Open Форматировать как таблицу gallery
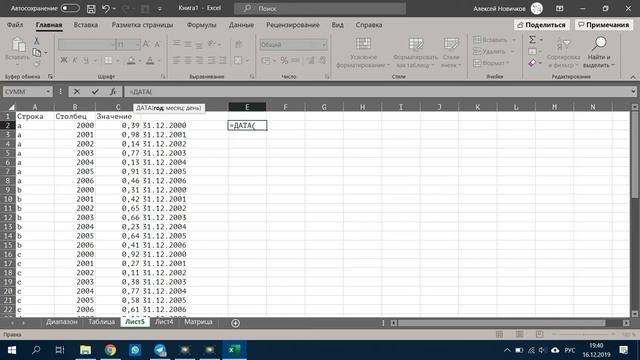This screenshot has height=360, width=640. pyautogui.click(x=415, y=52)
